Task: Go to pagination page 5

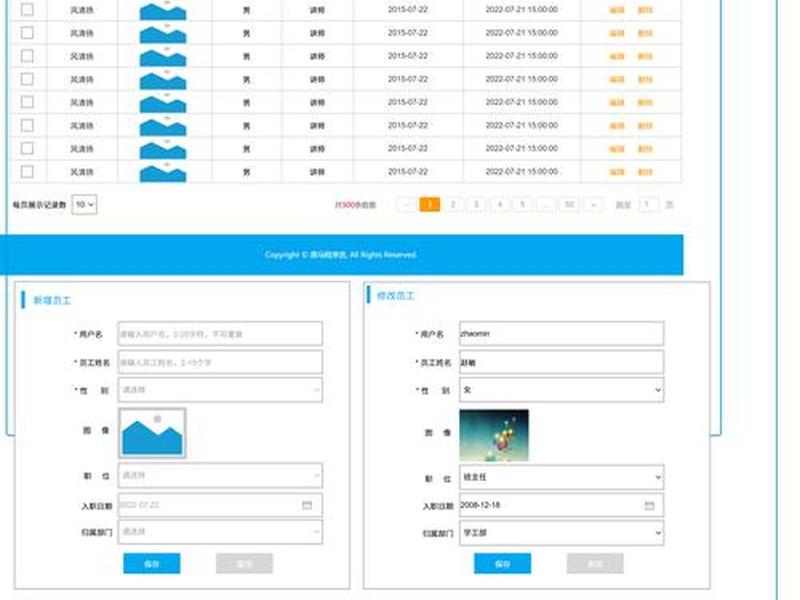Action: (522, 205)
